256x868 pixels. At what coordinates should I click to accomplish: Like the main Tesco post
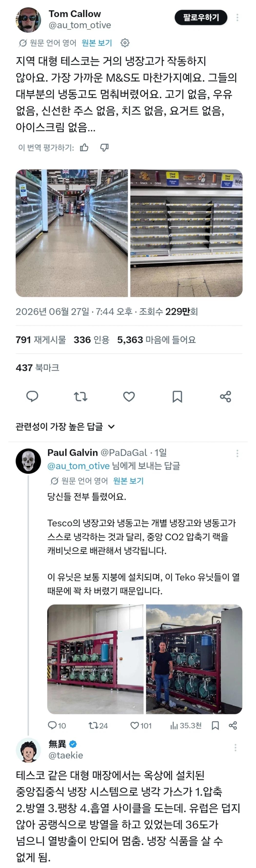click(129, 396)
